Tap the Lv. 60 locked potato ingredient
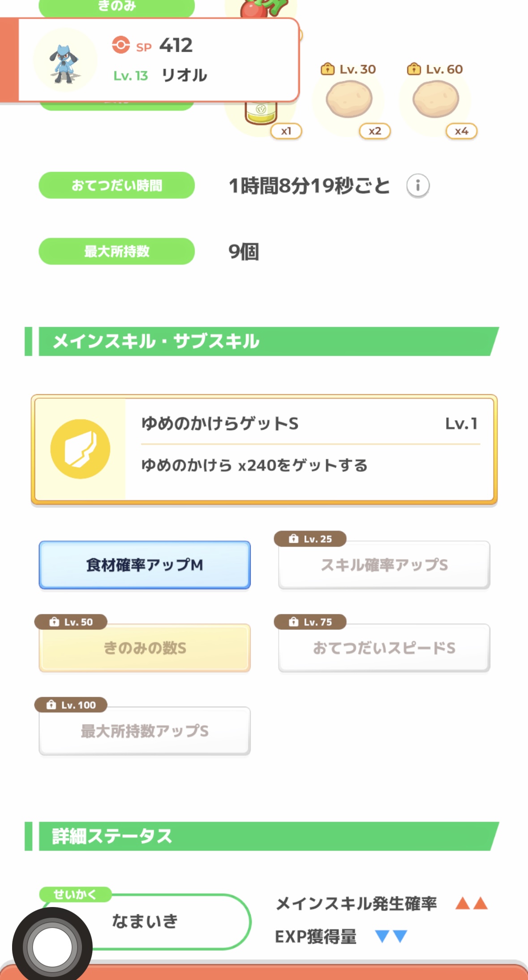 [436, 99]
